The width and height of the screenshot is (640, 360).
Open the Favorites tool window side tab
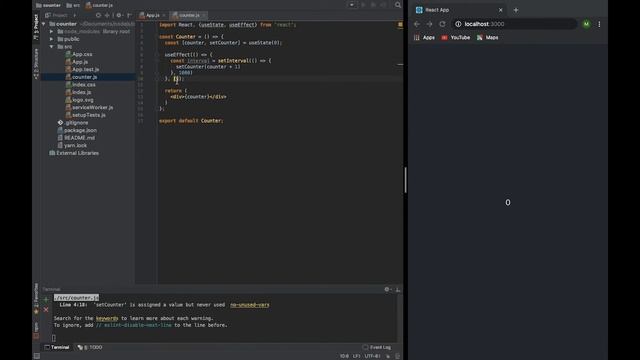pyautogui.click(x=36, y=299)
